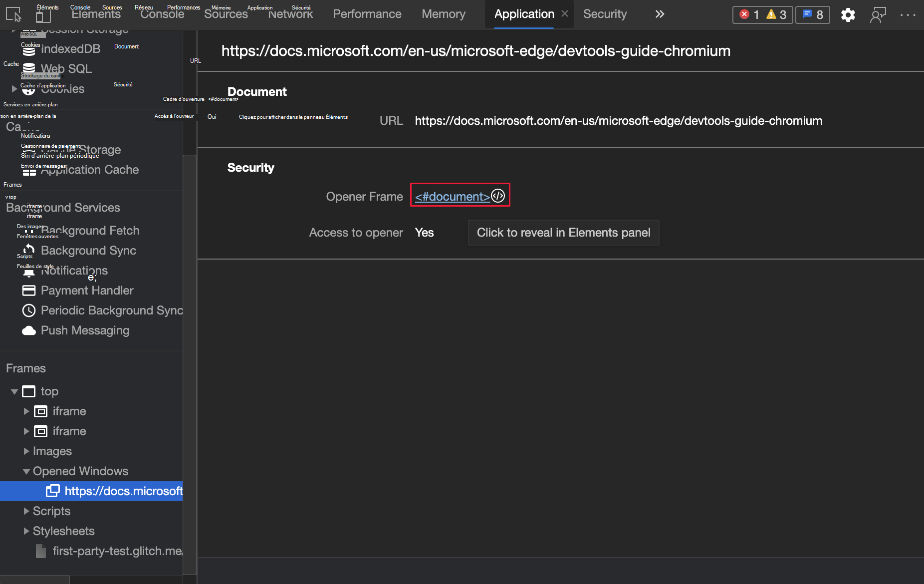Activate the inspect element picker icon
This screenshot has height=584, width=924.
coord(13,14)
